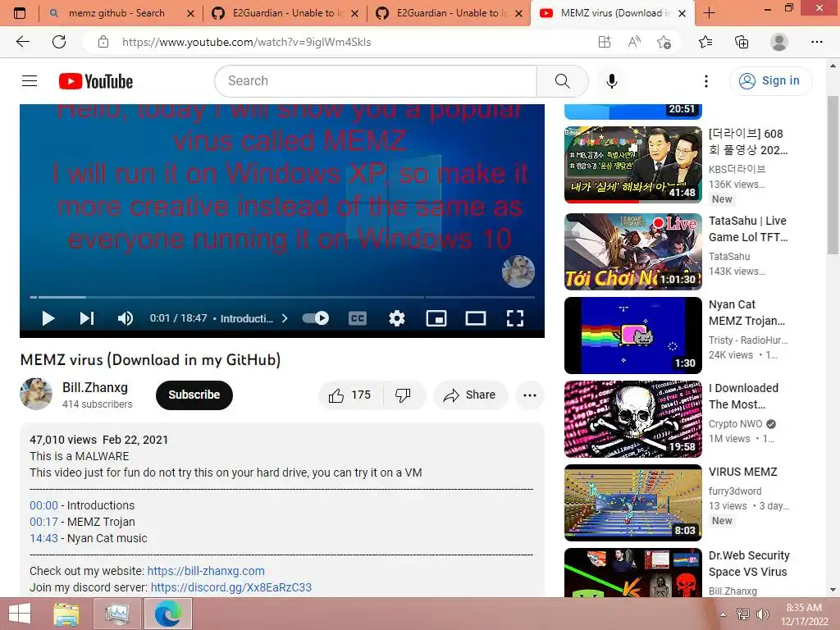Open the skull I Downloaded The Most thumbnail
Viewport: 840px width, 630px height.
[633, 419]
